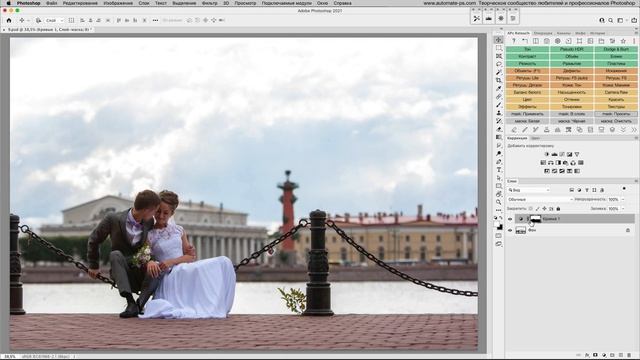Select the Type tool in the toolbox
This screenshot has height=360, width=640.
click(499, 170)
